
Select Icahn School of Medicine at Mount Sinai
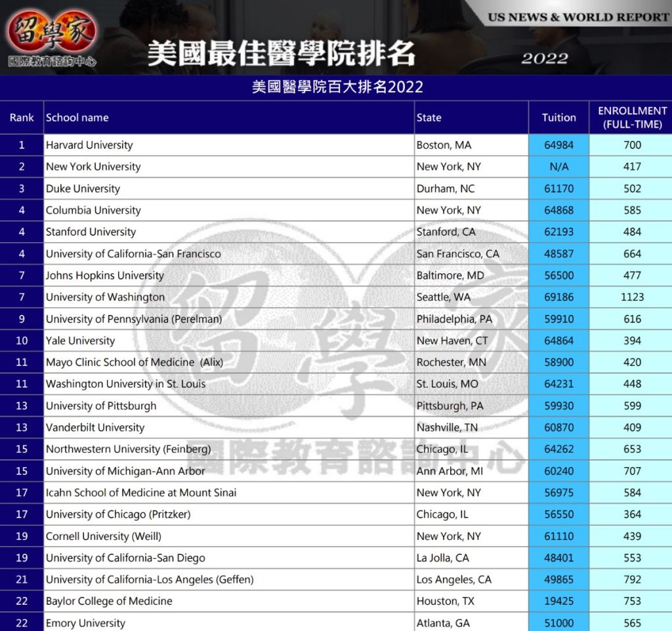[x=229, y=493]
